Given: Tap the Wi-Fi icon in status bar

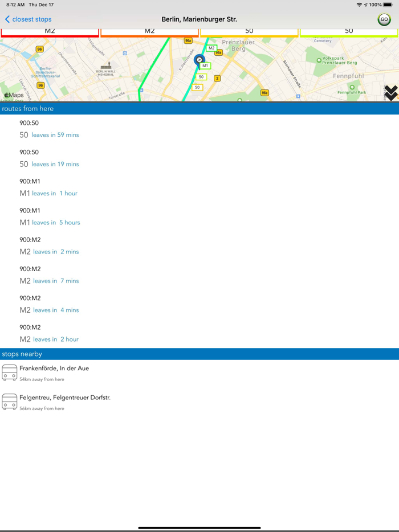Looking at the screenshot, I should (x=359, y=5).
